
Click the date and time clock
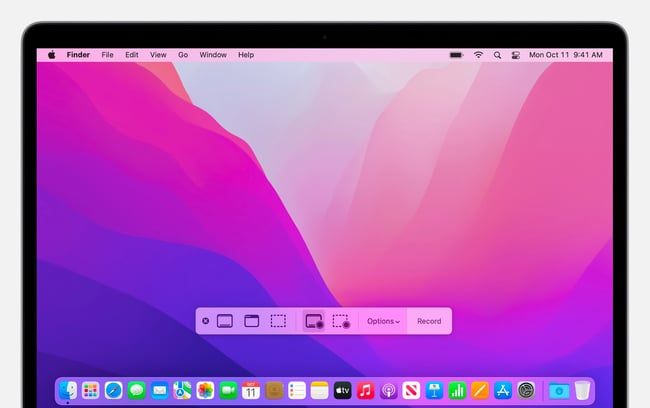565,55
